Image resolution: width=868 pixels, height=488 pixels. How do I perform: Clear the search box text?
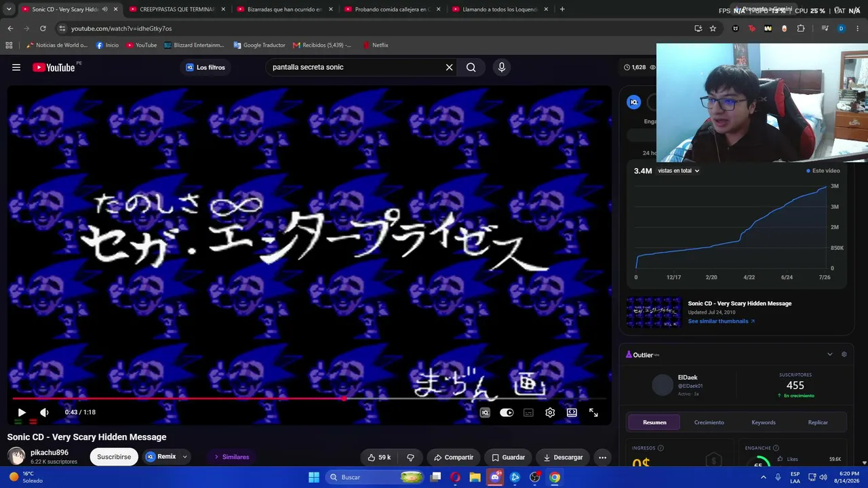tap(449, 67)
